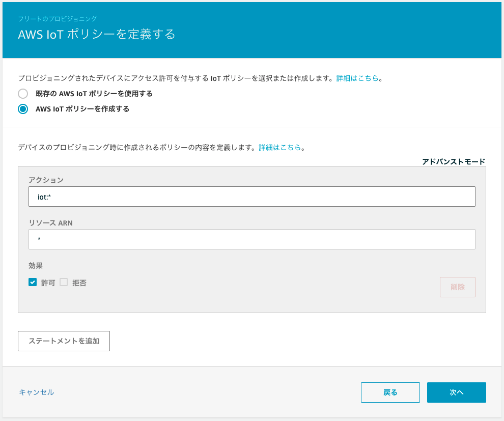The width and height of the screenshot is (504, 421).
Task: Select the wildcard value in リソース ARN
Action: (x=251, y=239)
